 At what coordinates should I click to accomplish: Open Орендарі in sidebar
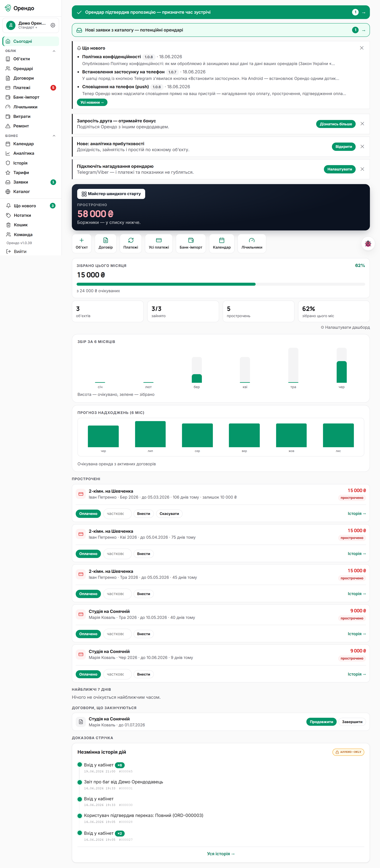(x=31, y=68)
